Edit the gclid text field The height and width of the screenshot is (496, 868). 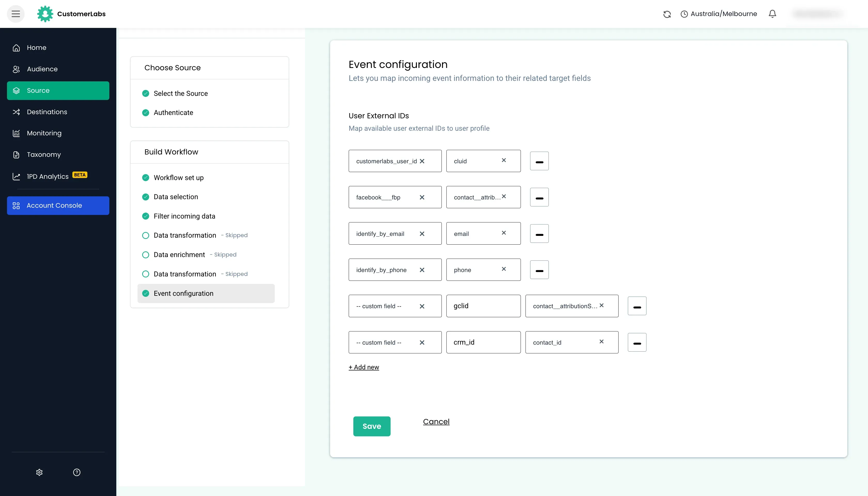tap(483, 306)
